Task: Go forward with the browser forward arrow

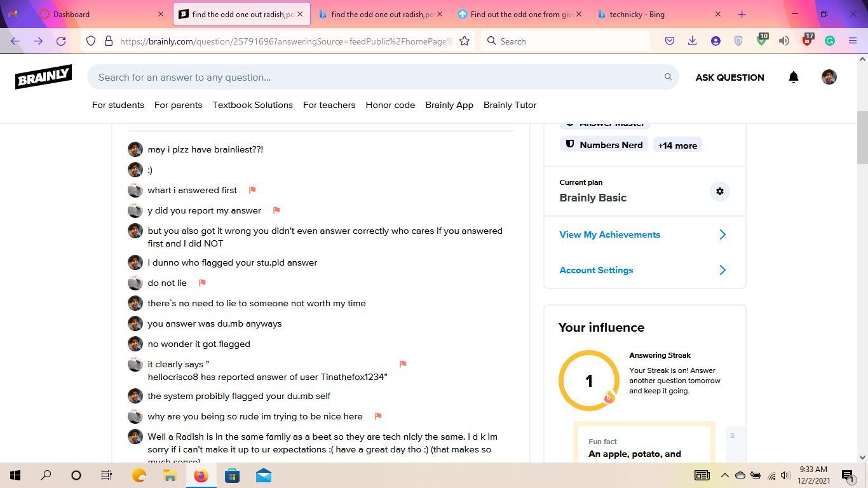Action: (x=38, y=41)
